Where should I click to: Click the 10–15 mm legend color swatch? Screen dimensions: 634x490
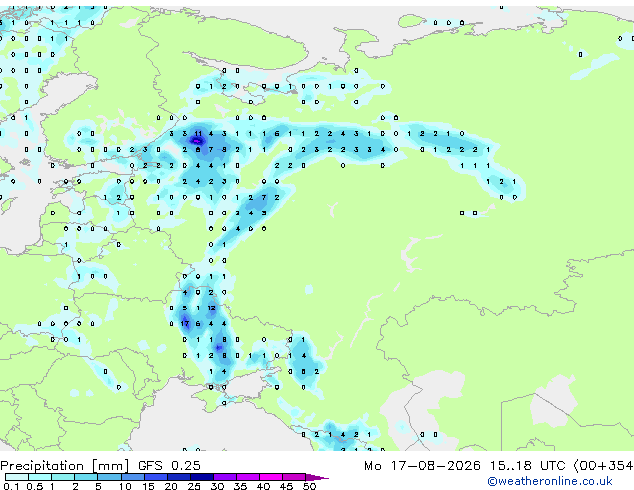pyautogui.click(x=132, y=477)
